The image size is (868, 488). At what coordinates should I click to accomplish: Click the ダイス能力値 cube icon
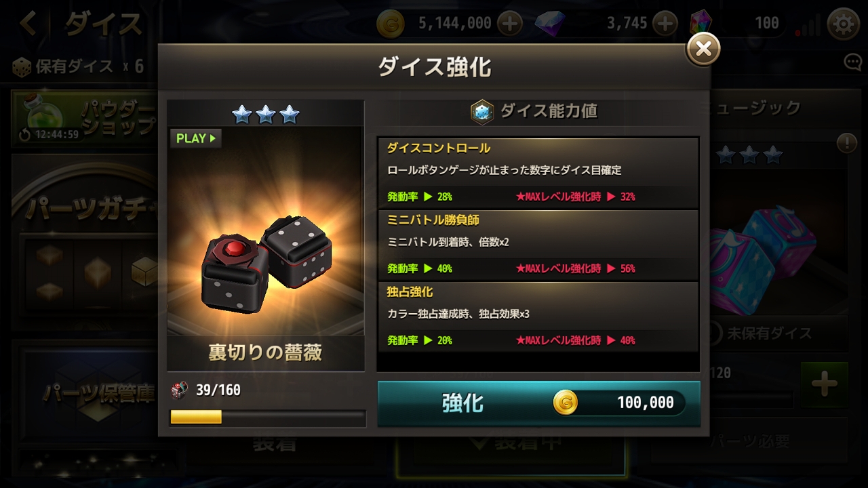point(482,112)
